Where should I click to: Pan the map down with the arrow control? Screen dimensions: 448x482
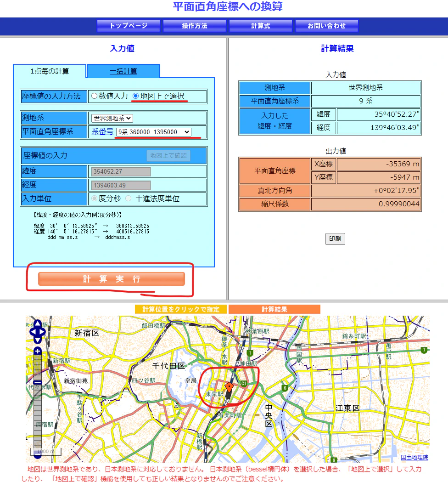38,340
